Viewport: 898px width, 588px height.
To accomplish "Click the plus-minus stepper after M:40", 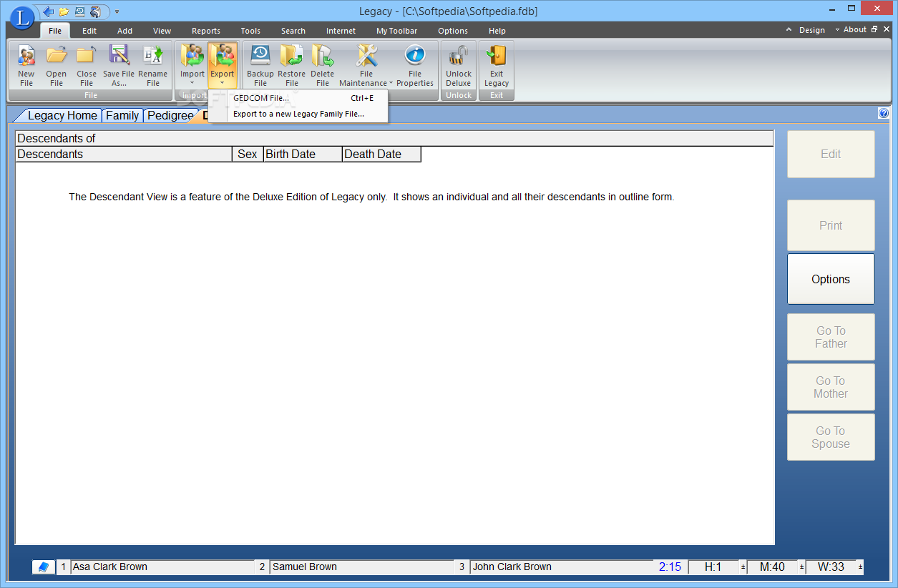I will [x=801, y=567].
